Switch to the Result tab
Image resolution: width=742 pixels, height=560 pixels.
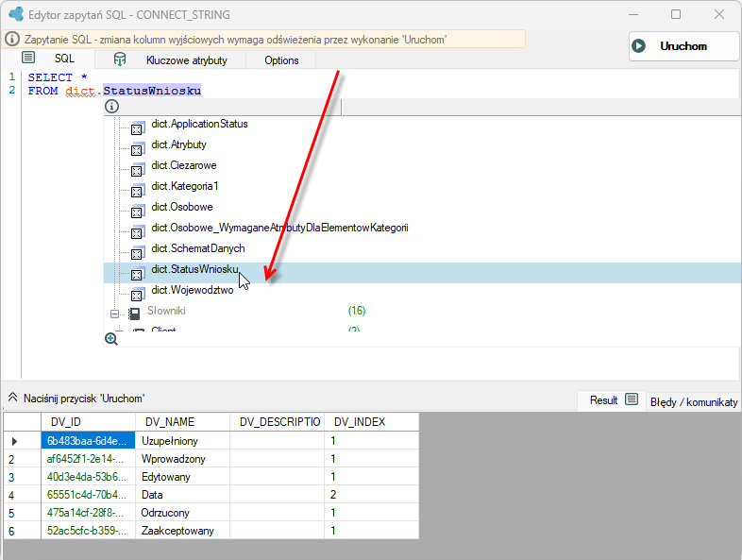tap(614, 400)
